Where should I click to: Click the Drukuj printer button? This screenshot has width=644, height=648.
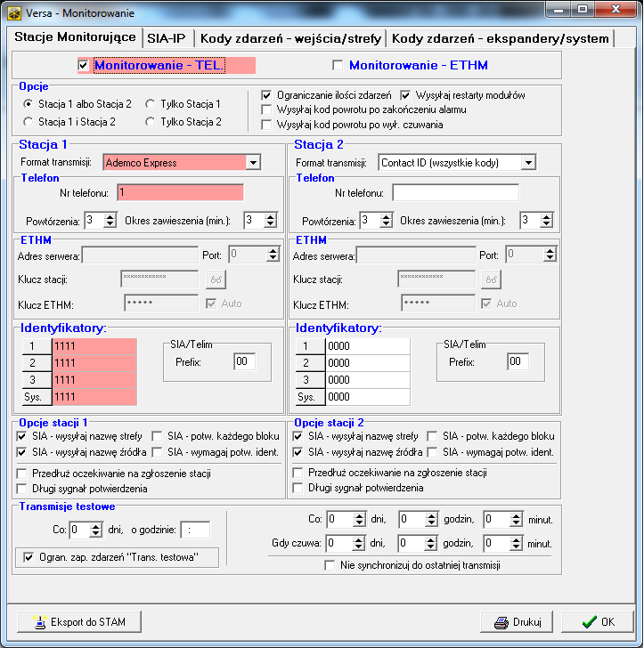(x=517, y=622)
